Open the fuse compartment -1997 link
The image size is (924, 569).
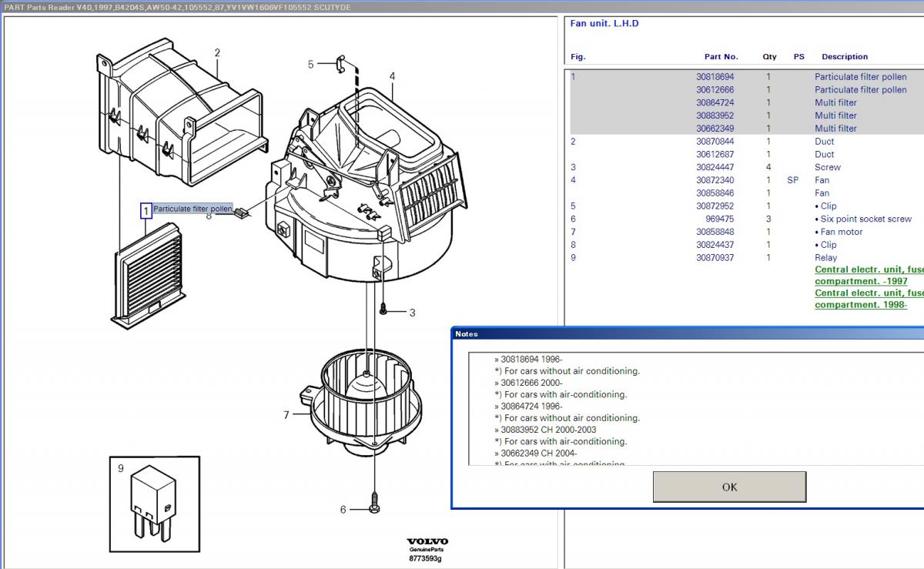pos(869,276)
